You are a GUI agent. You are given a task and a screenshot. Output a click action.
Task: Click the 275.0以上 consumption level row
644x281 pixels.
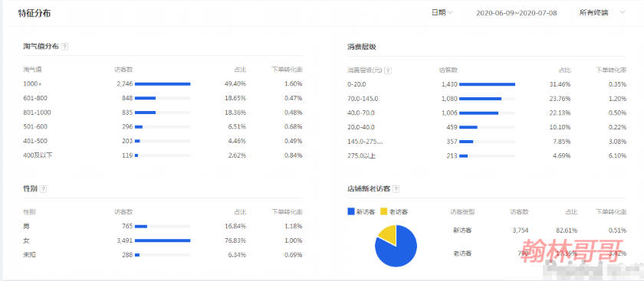pyautogui.click(x=487, y=156)
